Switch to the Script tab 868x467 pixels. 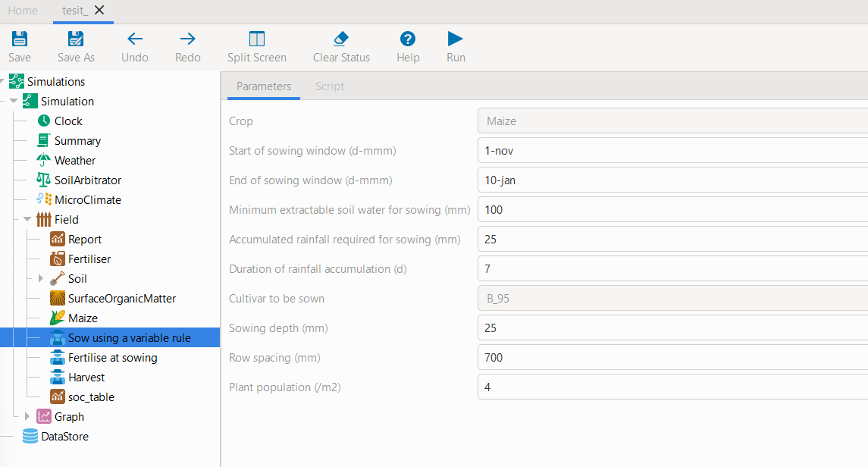click(330, 86)
